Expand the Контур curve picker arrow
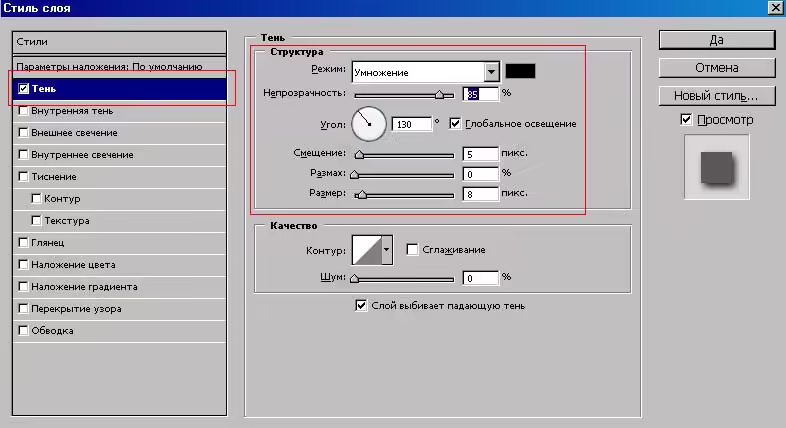Screen dimensions: 786x428 click(x=386, y=250)
